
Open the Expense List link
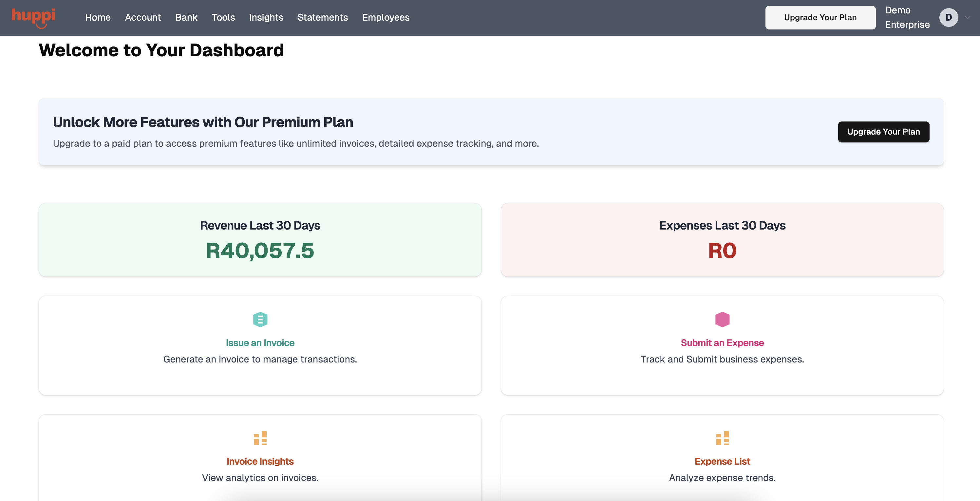tap(722, 461)
